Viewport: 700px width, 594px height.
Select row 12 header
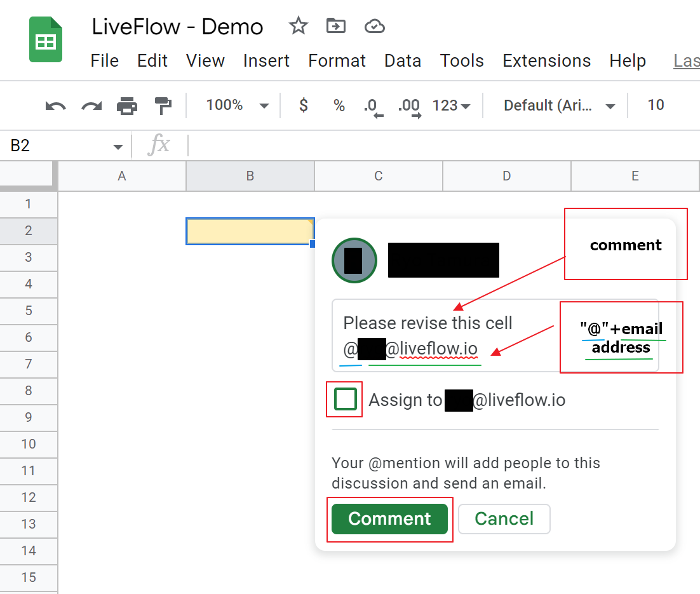(x=29, y=497)
